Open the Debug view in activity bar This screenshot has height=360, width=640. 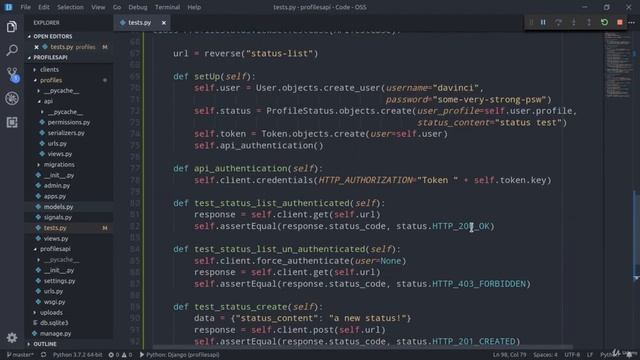[12, 98]
